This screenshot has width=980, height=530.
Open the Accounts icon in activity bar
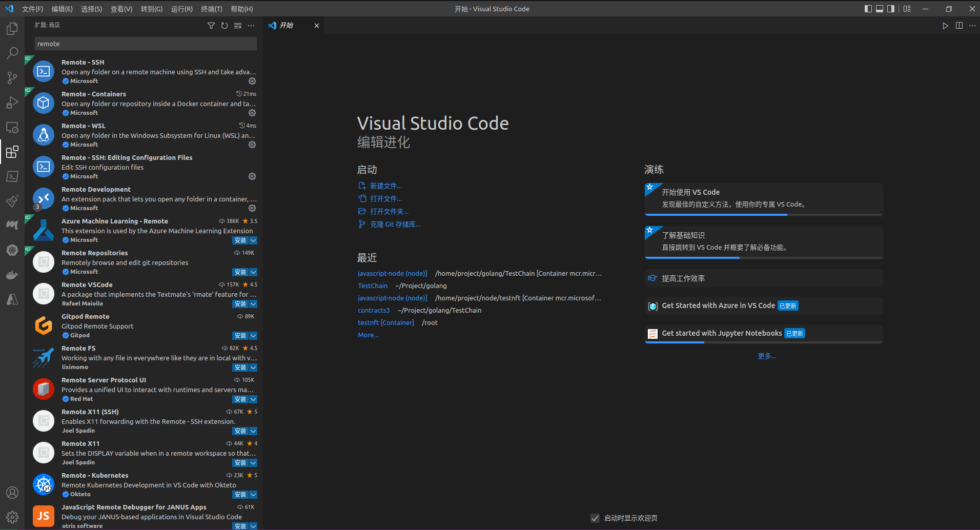(x=12, y=493)
